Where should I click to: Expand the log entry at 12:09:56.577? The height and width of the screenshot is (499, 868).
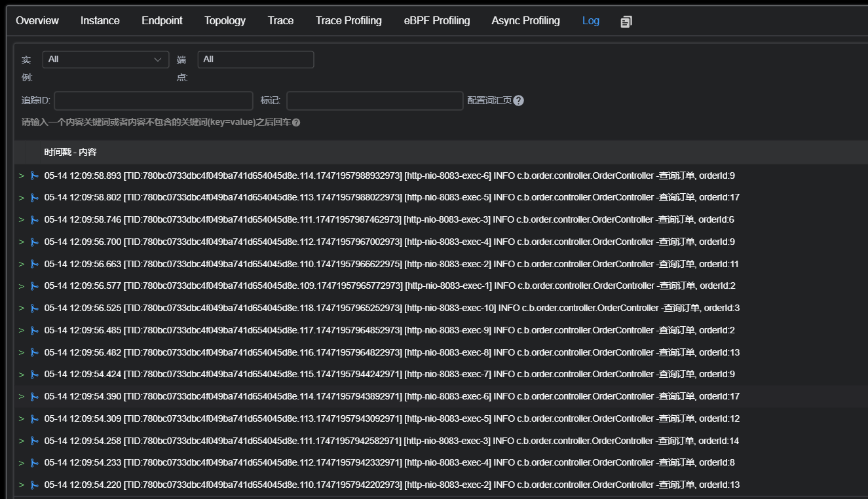point(22,286)
